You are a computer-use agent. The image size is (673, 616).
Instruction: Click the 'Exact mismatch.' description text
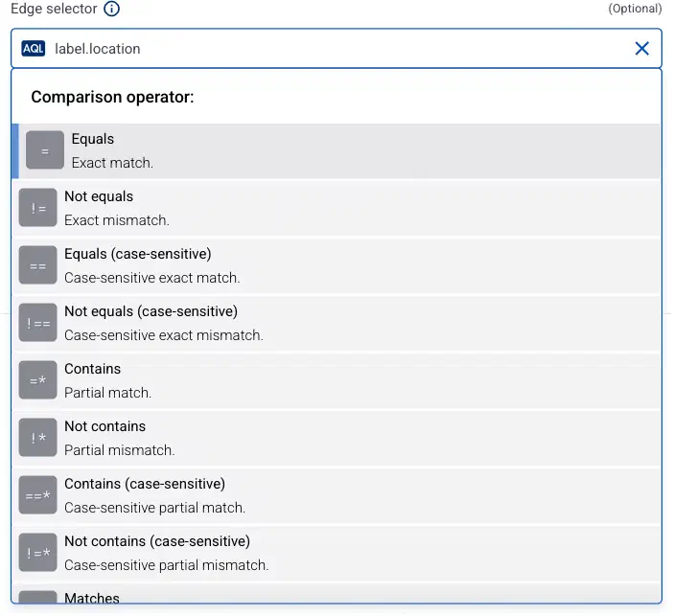[x=117, y=220]
